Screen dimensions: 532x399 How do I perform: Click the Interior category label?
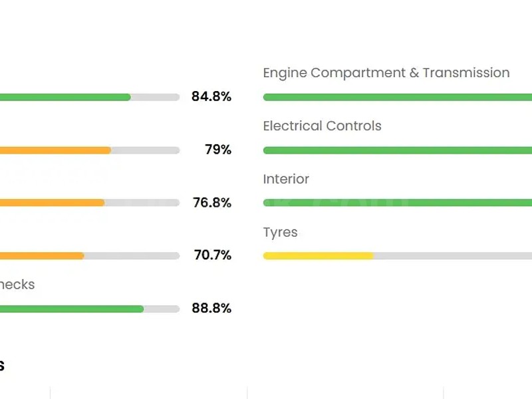pos(286,180)
